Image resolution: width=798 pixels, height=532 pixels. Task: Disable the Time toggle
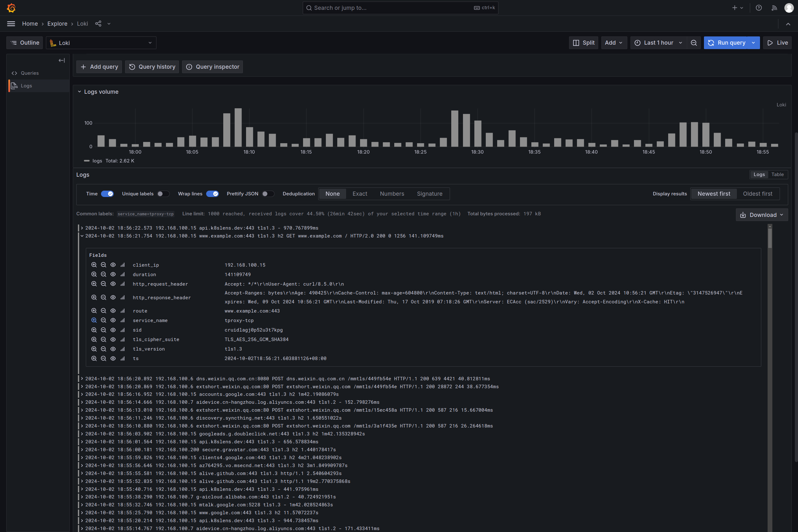107,194
